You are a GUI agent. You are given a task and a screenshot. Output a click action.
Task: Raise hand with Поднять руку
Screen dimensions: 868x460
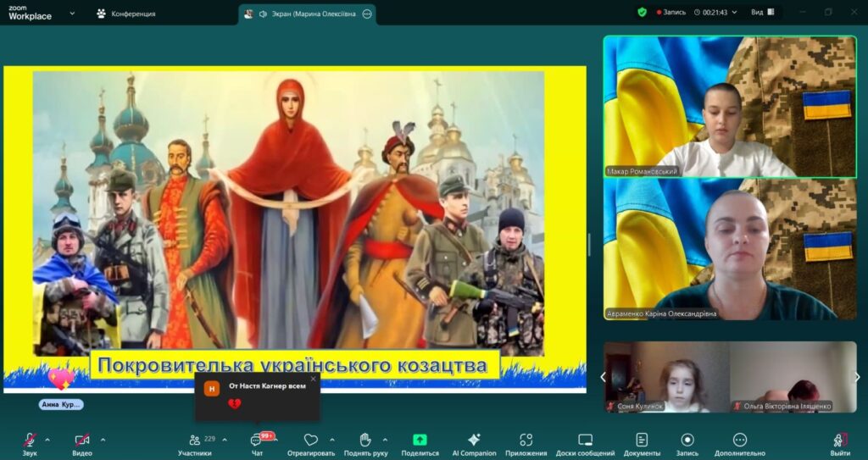365,442
